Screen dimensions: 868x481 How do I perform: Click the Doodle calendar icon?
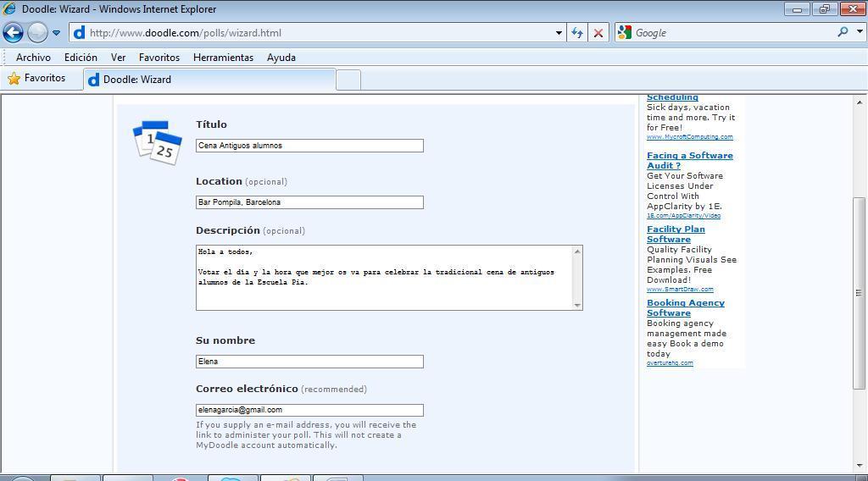(x=158, y=142)
